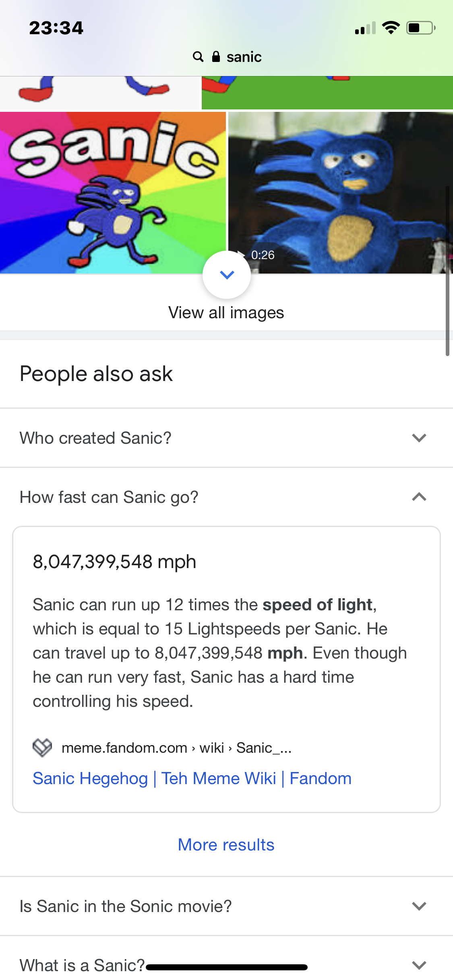Tap the page scrollbar on right edge
Image resolution: width=453 pixels, height=980 pixels.
tap(447, 271)
